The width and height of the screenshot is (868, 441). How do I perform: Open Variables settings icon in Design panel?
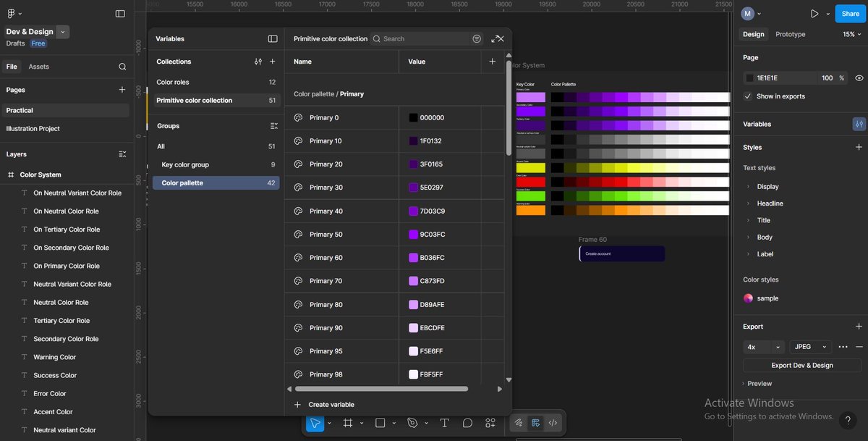click(x=859, y=124)
